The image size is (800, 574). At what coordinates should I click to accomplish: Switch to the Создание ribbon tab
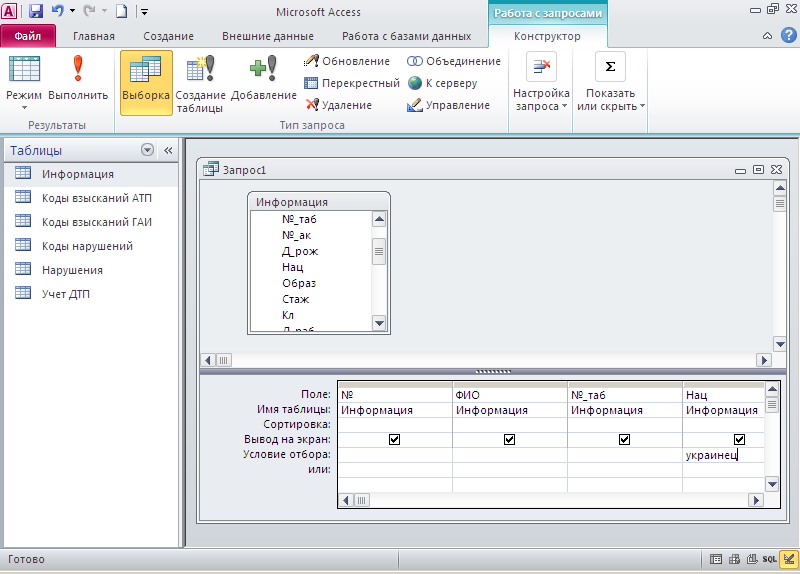(x=168, y=36)
